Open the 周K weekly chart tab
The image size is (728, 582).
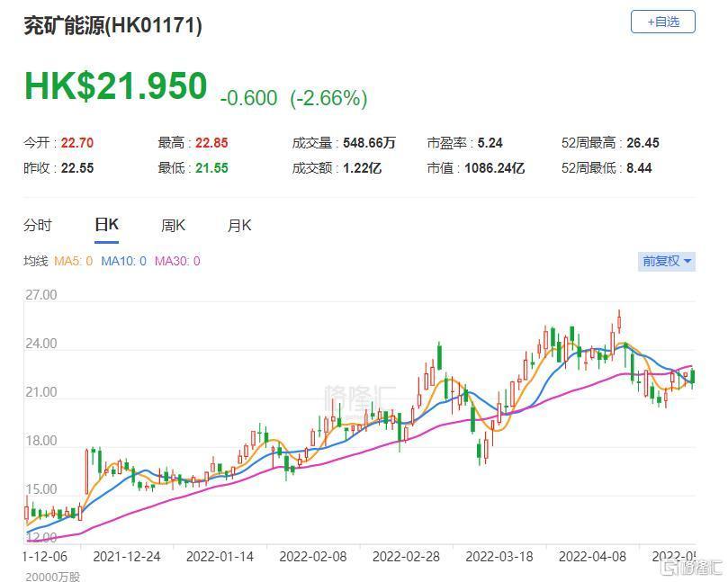tap(173, 226)
